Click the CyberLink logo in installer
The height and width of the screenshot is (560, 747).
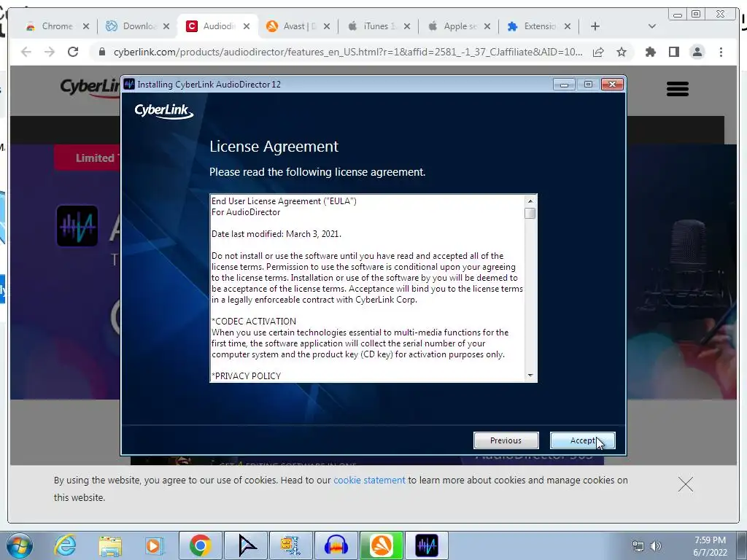click(x=164, y=111)
